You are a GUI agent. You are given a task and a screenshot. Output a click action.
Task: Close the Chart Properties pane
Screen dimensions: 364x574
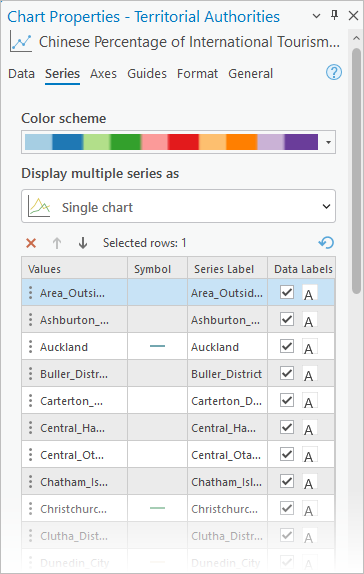(353, 15)
